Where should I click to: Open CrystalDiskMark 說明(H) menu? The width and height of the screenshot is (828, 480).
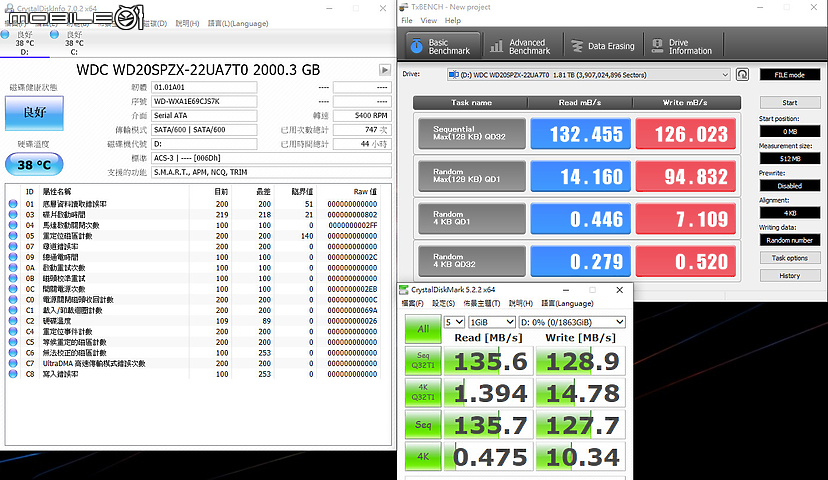[521, 304]
